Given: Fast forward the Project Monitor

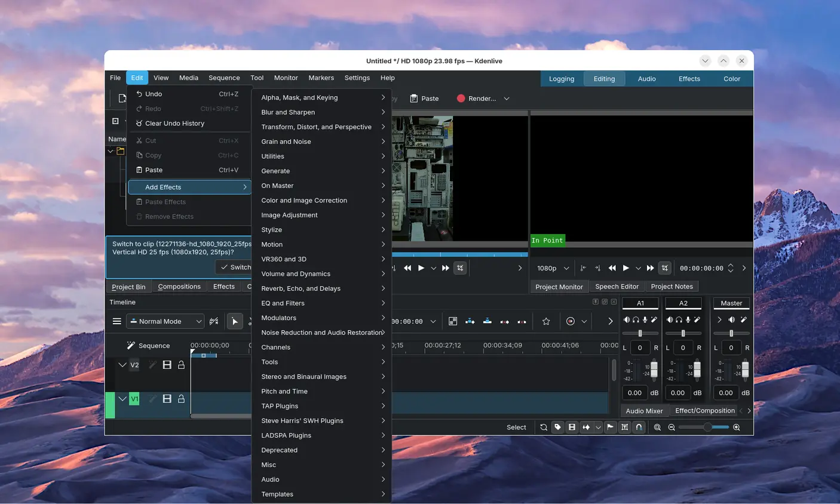Looking at the screenshot, I should [651, 268].
